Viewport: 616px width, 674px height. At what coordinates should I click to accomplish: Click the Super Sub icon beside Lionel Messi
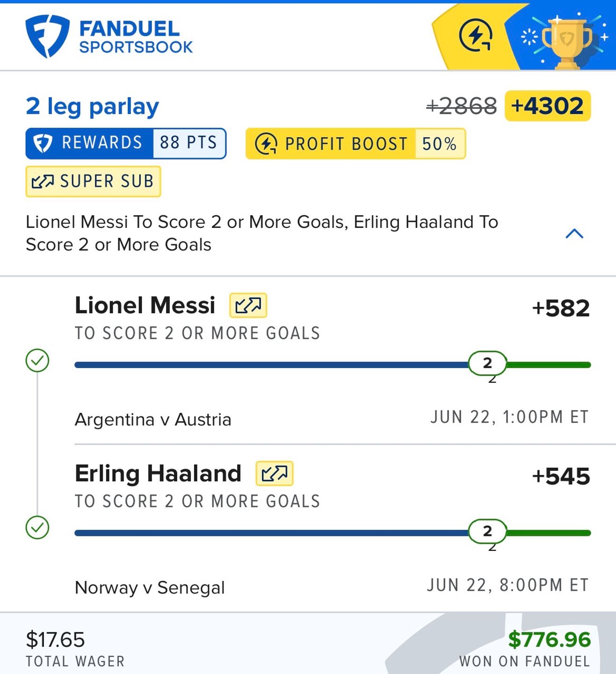coord(248,306)
